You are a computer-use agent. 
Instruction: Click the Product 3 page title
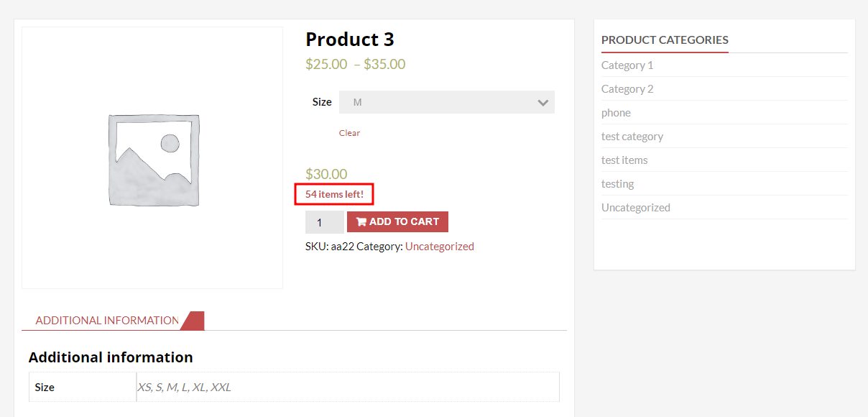pyautogui.click(x=350, y=39)
